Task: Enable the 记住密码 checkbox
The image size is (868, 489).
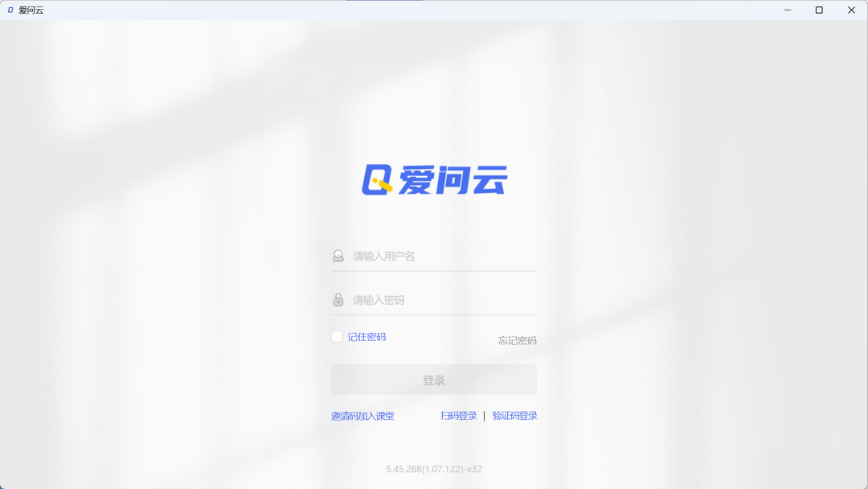Action: 337,337
